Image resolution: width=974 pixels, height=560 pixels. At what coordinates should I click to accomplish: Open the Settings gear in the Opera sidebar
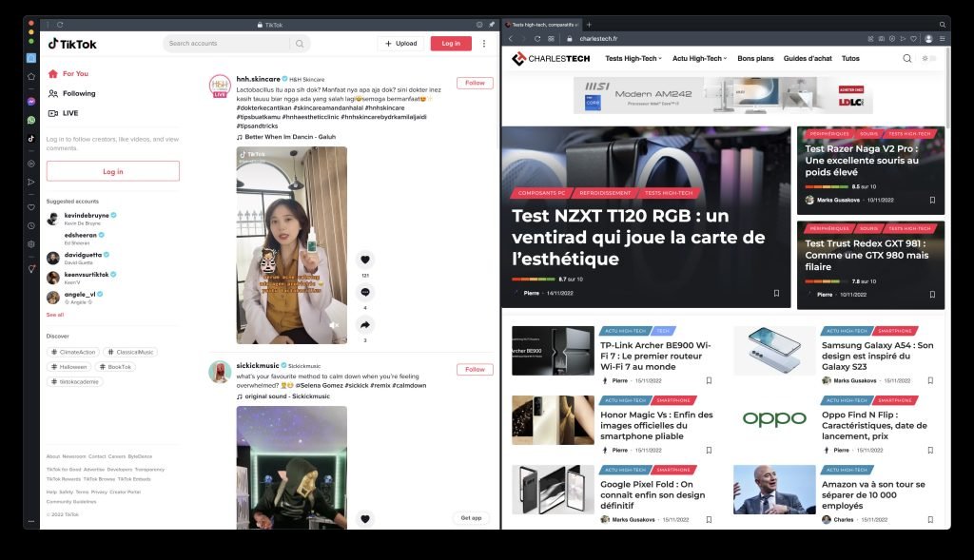(31, 244)
